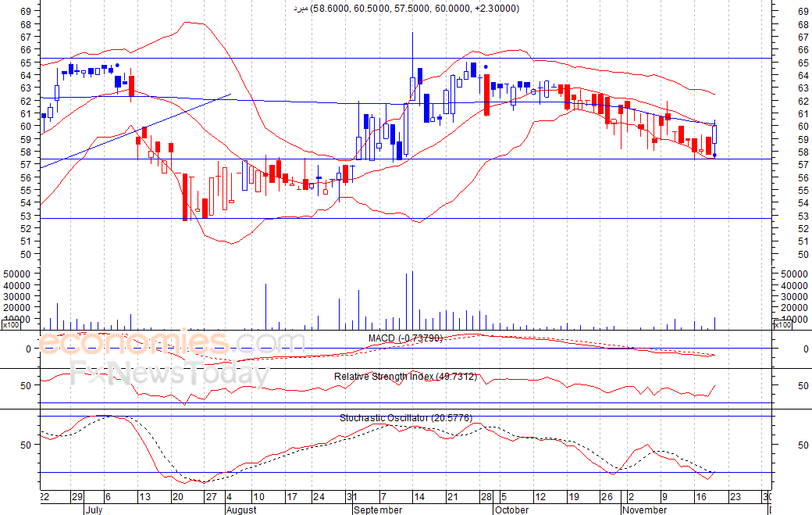812x515 pixels.
Task: Click the October month label on the time axis
Action: click(511, 510)
